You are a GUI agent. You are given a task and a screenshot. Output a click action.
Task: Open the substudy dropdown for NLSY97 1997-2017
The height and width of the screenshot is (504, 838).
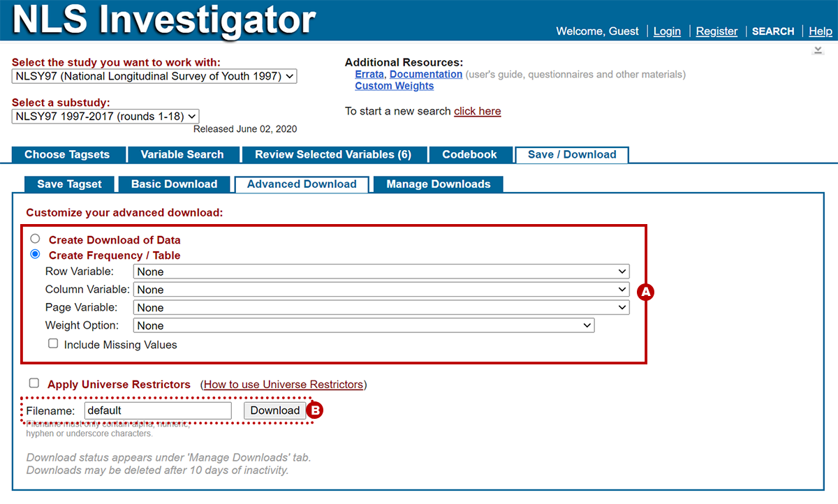point(105,117)
